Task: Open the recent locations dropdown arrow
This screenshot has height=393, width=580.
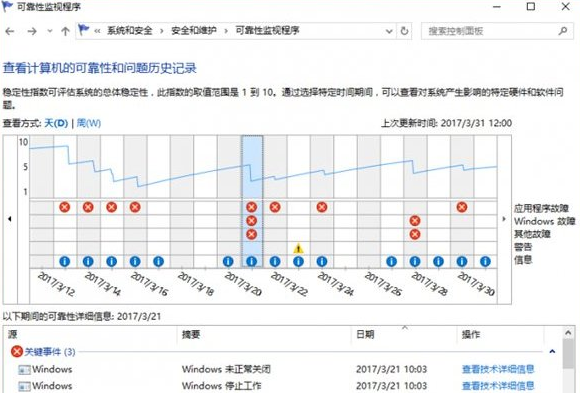Action: pos(50,31)
